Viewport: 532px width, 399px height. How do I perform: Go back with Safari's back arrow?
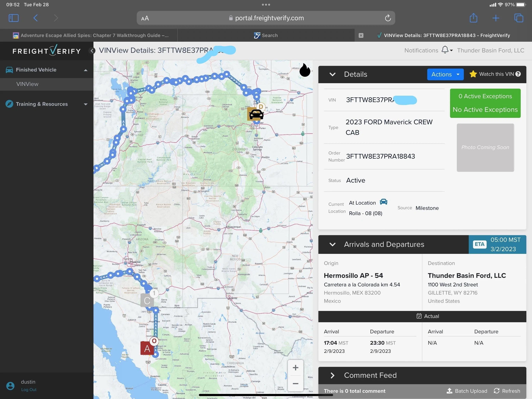point(35,18)
